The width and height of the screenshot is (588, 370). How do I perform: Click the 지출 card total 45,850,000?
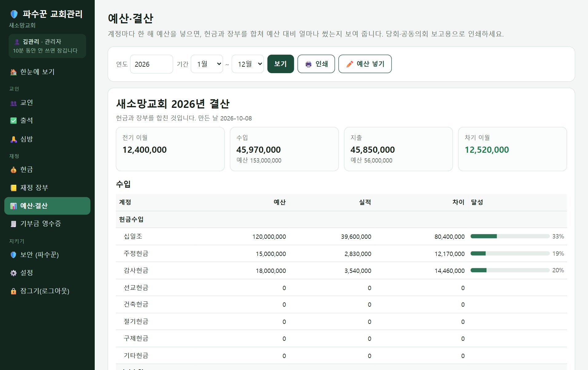click(372, 150)
